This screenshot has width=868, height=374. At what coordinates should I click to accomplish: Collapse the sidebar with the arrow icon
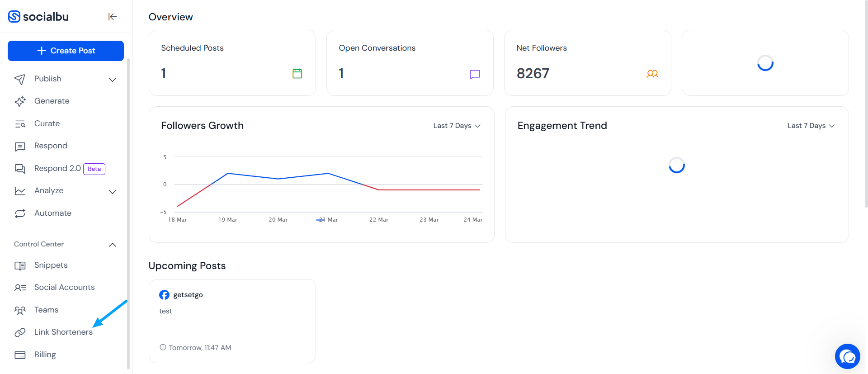coord(113,17)
